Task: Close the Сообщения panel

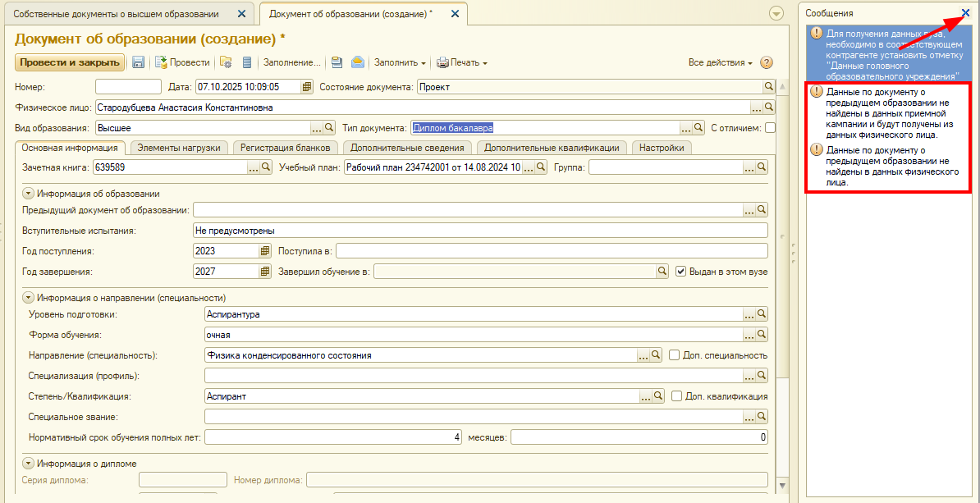Action: click(965, 13)
